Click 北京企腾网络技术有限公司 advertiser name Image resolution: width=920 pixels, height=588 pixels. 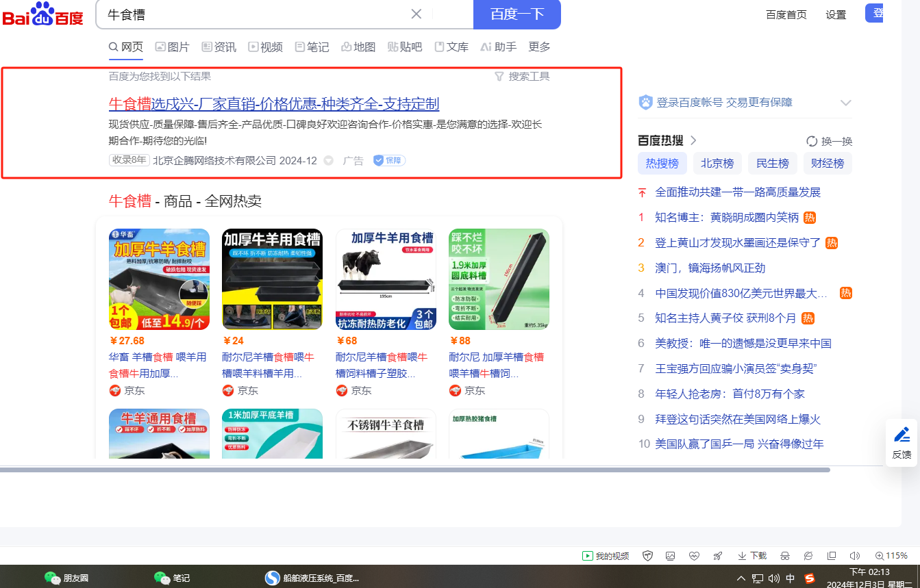[x=214, y=160]
